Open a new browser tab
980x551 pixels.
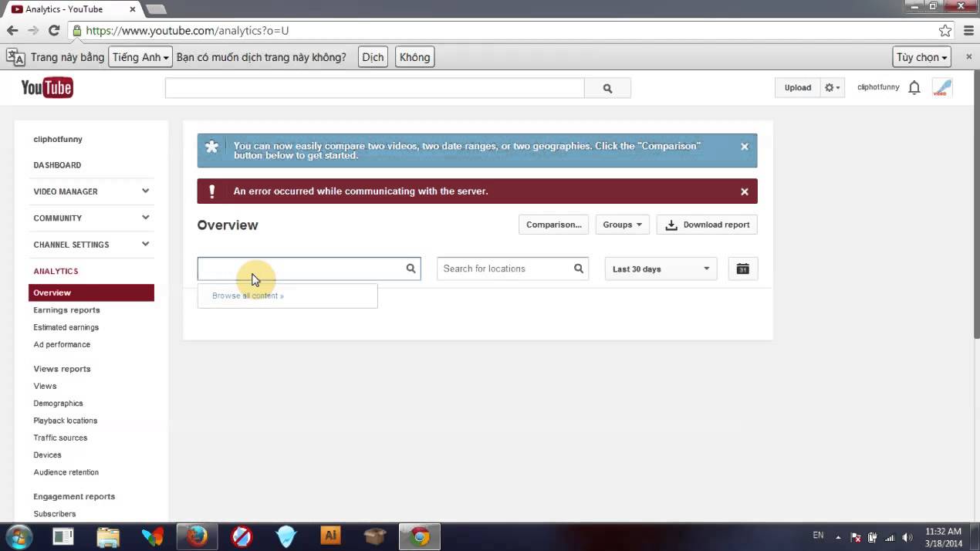[x=157, y=9]
